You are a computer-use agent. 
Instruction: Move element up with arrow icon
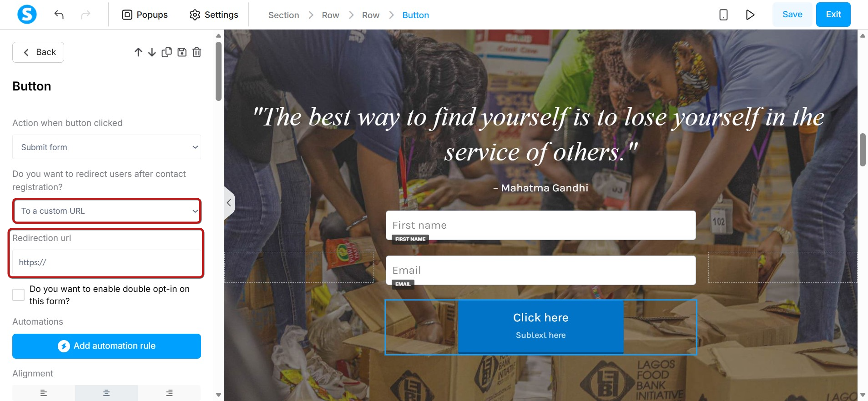[x=138, y=52]
